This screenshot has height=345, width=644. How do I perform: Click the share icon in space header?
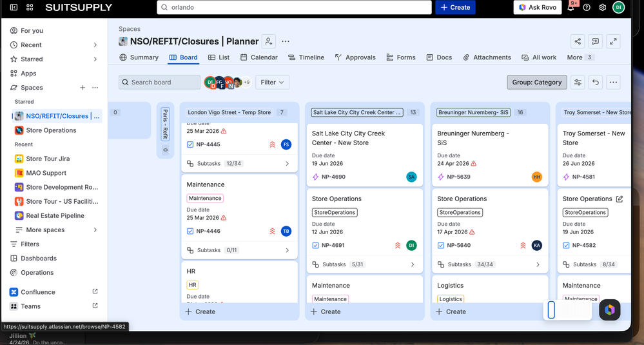(578, 41)
